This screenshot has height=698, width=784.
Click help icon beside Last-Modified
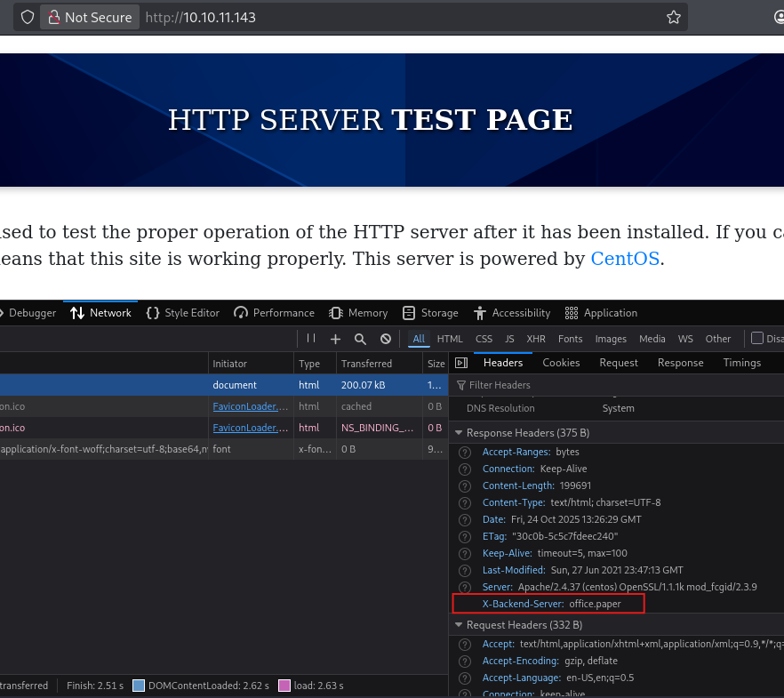(x=465, y=571)
